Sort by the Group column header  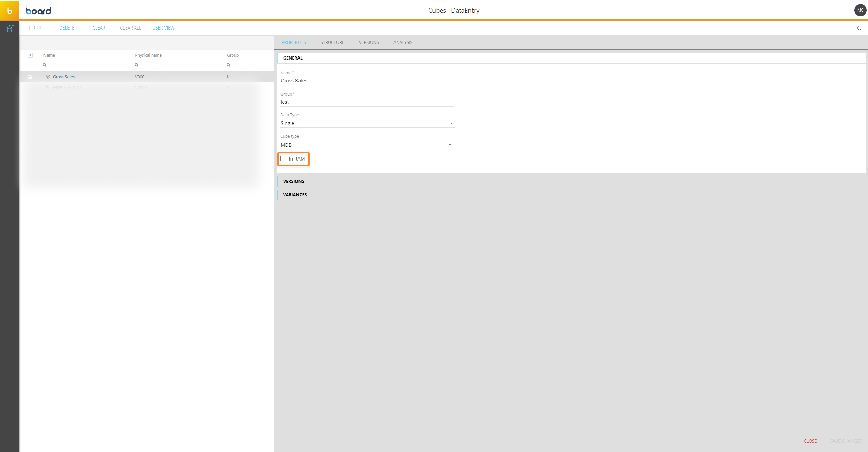coord(249,55)
